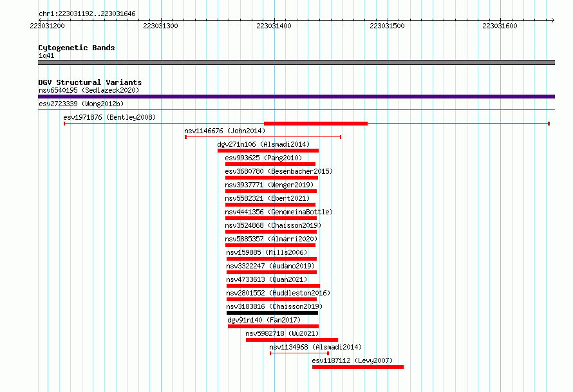Click the ruler's right arrow end

(553, 20)
